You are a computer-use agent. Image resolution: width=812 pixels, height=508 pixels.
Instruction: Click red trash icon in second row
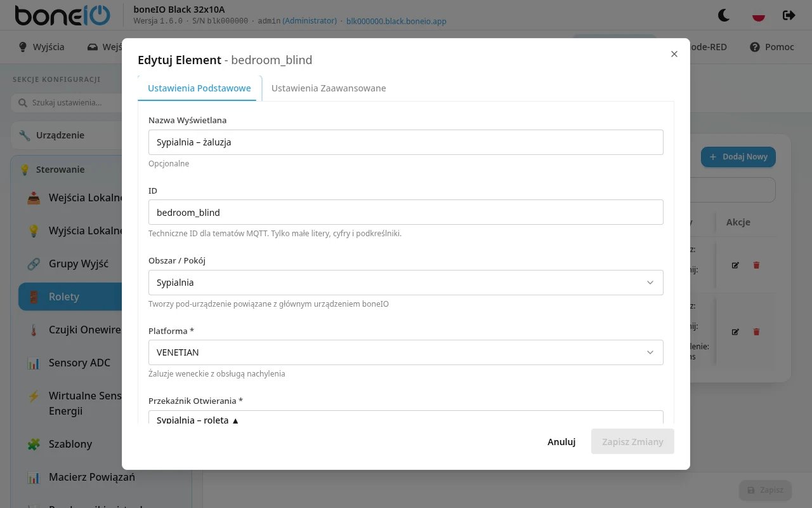click(x=756, y=331)
